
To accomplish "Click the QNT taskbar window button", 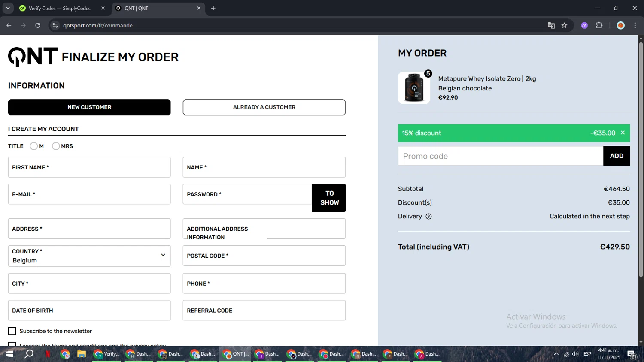I will point(235,354).
